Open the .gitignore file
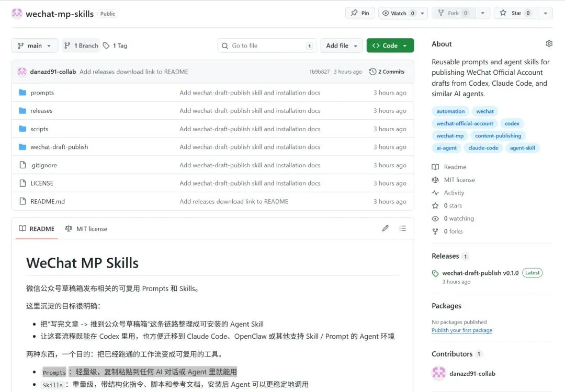This screenshot has width=565, height=392. coord(43,165)
